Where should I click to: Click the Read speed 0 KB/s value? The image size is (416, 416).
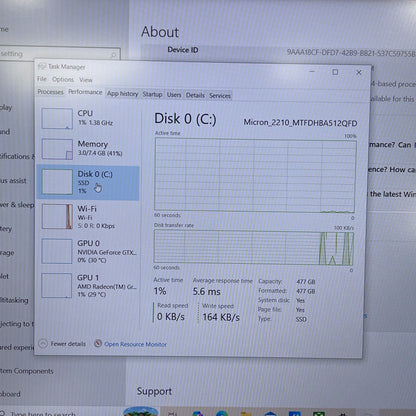point(171,316)
